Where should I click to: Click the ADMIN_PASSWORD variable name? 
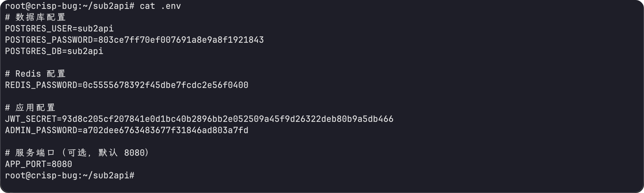tap(41, 130)
